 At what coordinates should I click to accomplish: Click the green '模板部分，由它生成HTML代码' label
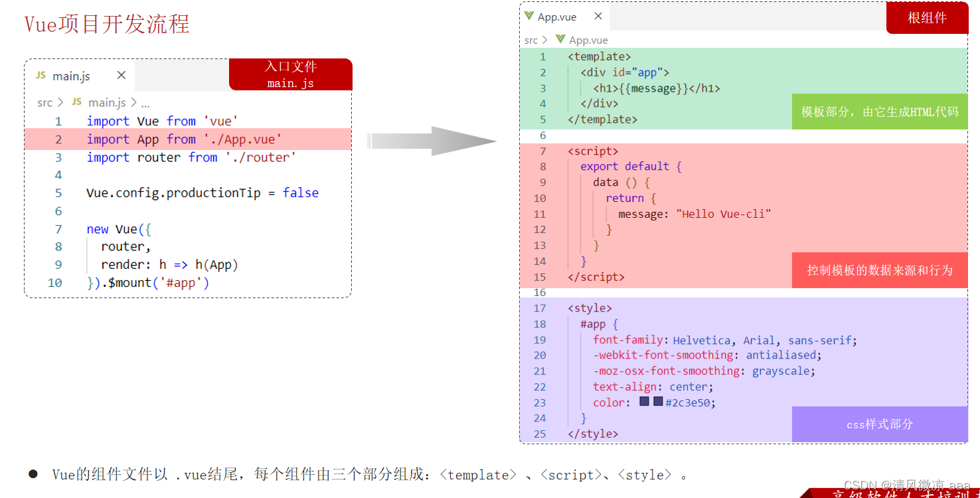click(x=880, y=112)
